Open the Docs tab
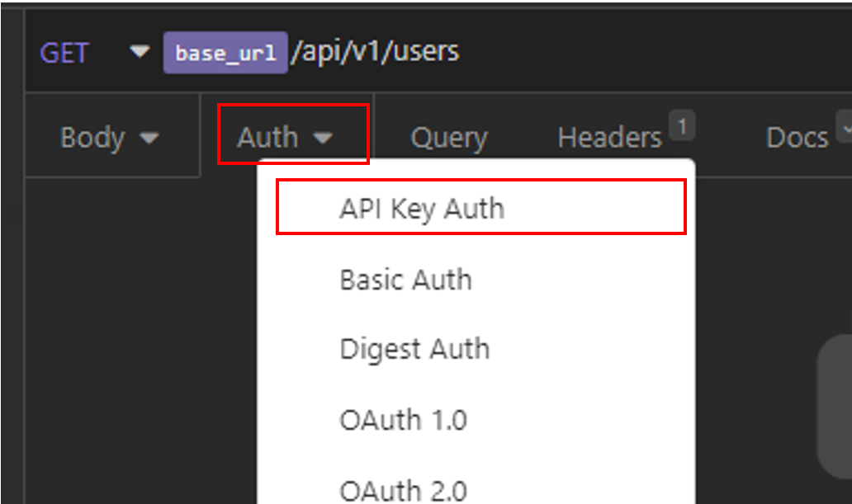Screen dimensions: 852x504 point(798,138)
